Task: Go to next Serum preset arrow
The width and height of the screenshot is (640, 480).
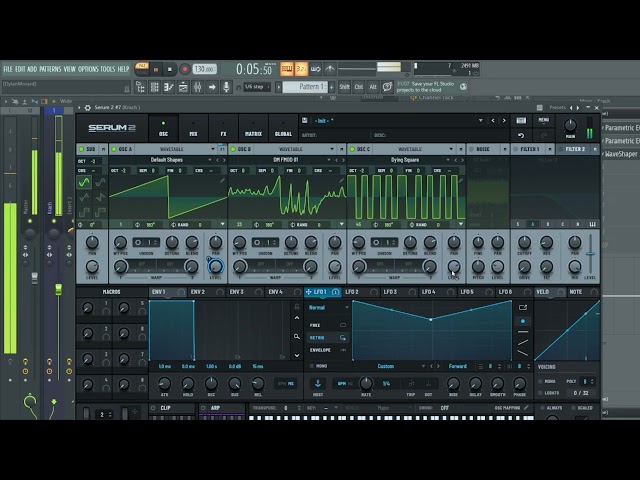Action: click(x=504, y=120)
